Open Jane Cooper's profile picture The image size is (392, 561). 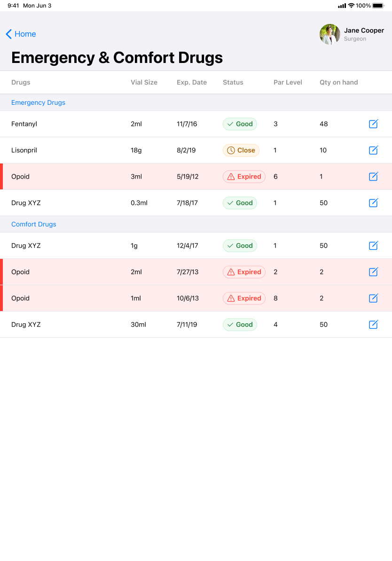click(330, 34)
